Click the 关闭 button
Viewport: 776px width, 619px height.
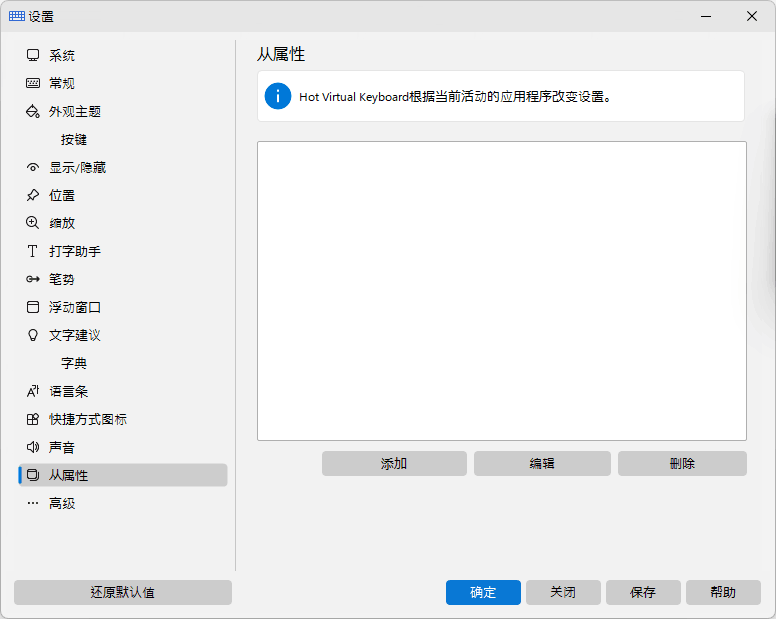point(563,592)
